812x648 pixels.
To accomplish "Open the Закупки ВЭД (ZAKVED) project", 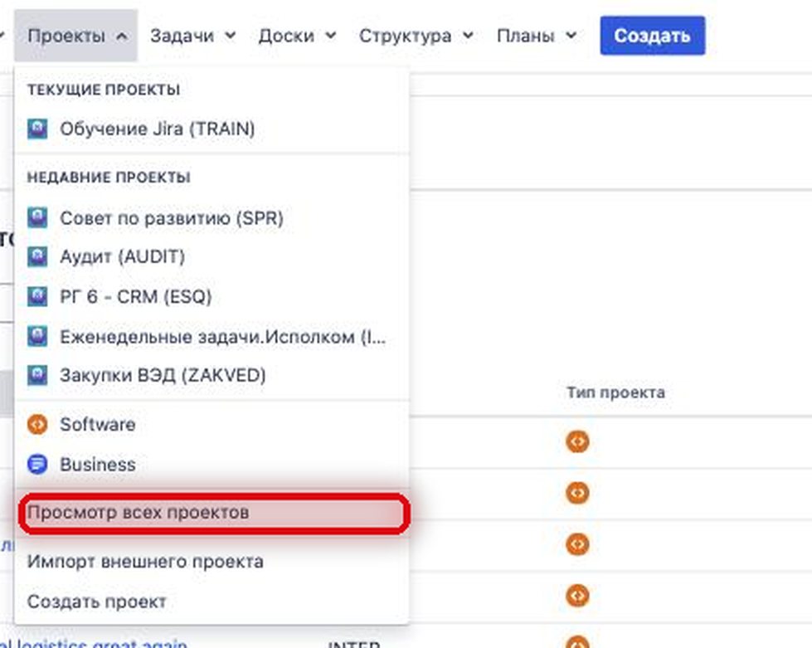I will click(212, 375).
